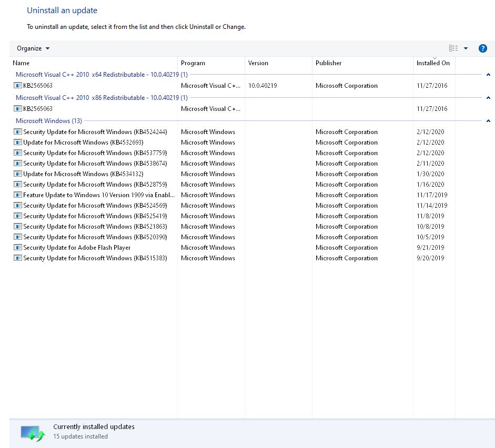The image size is (495, 448).
Task: Click the Microsoft Windows (13) group title
Action: click(x=49, y=121)
